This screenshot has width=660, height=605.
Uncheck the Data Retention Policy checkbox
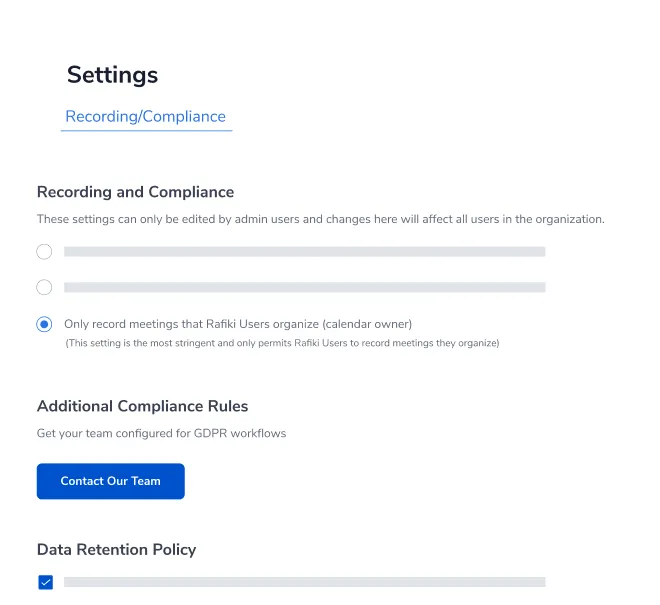[45, 582]
